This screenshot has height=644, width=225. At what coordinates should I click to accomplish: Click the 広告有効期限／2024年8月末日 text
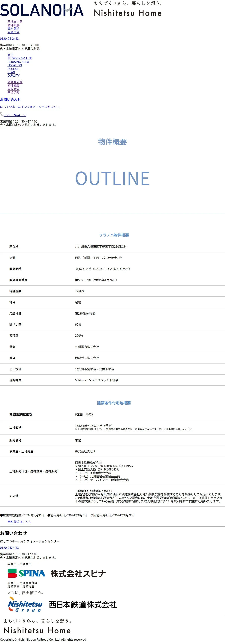[22, 515]
